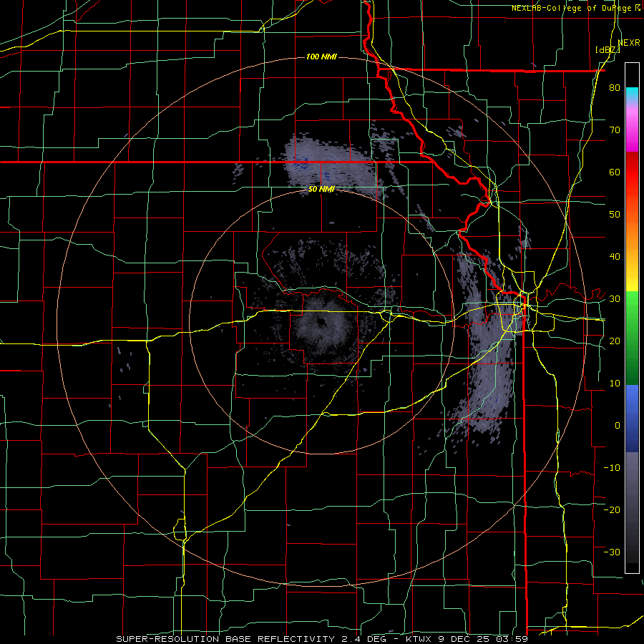Click the 70 value on the dBZ scale

[x=615, y=130]
